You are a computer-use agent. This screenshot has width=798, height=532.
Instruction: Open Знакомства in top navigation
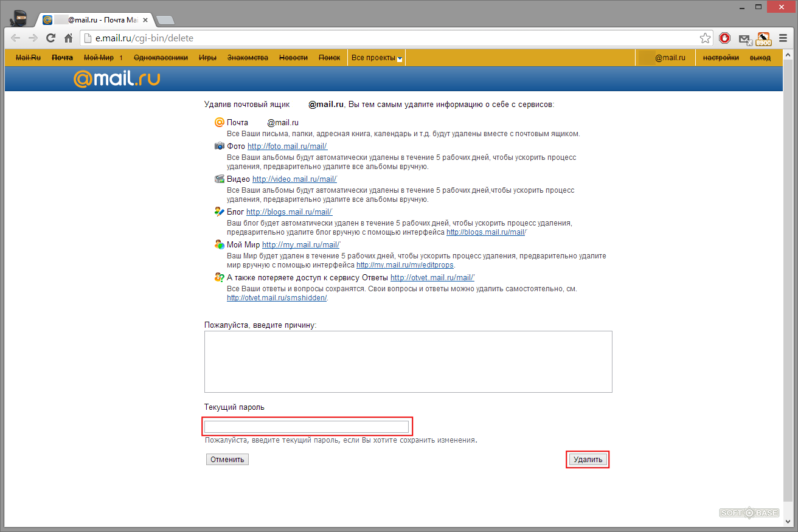click(248, 58)
